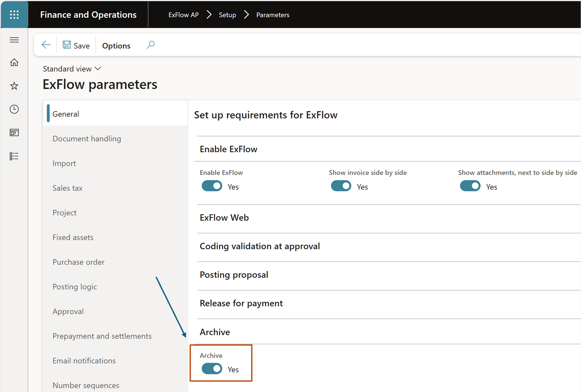Expand the navigation pane hamburger menu
Screen dimensions: 581x392
[x=14, y=40]
